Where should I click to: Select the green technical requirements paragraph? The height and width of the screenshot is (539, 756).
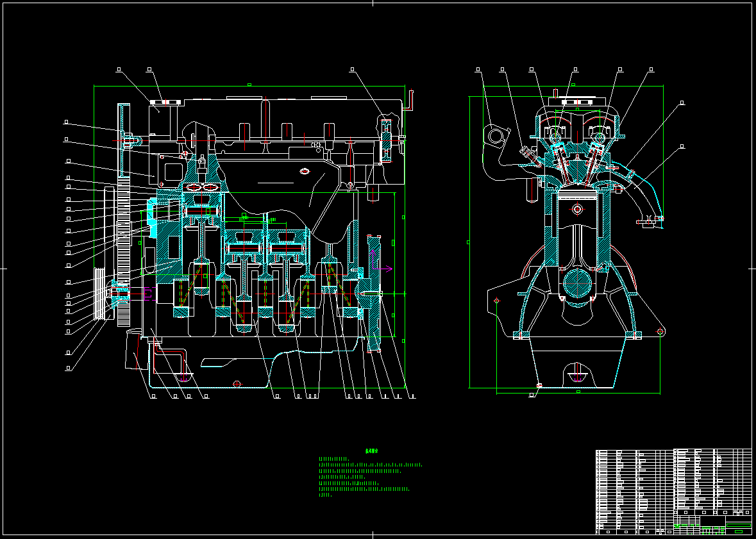pyautogui.click(x=370, y=477)
